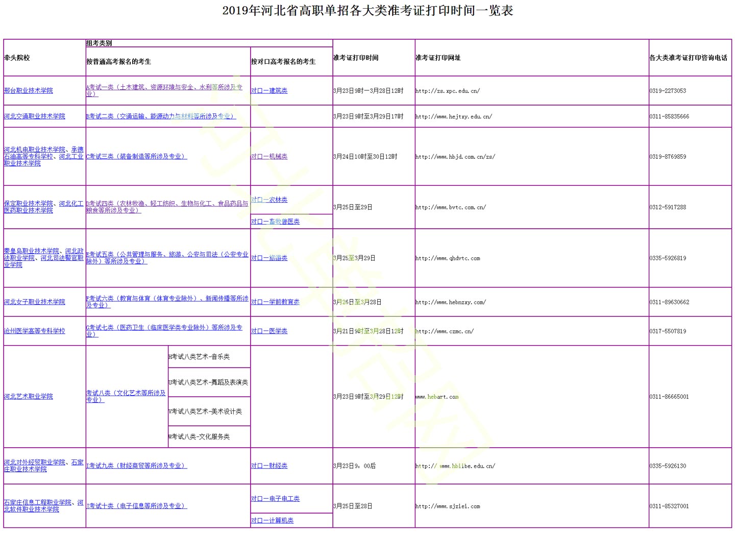Open 考试八类 文化艺术 link

[126, 396]
